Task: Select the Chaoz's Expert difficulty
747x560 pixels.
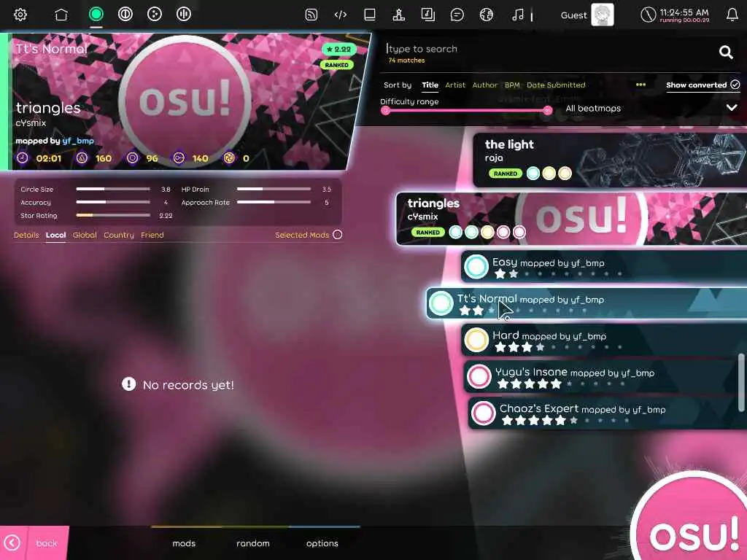Action: (608, 413)
